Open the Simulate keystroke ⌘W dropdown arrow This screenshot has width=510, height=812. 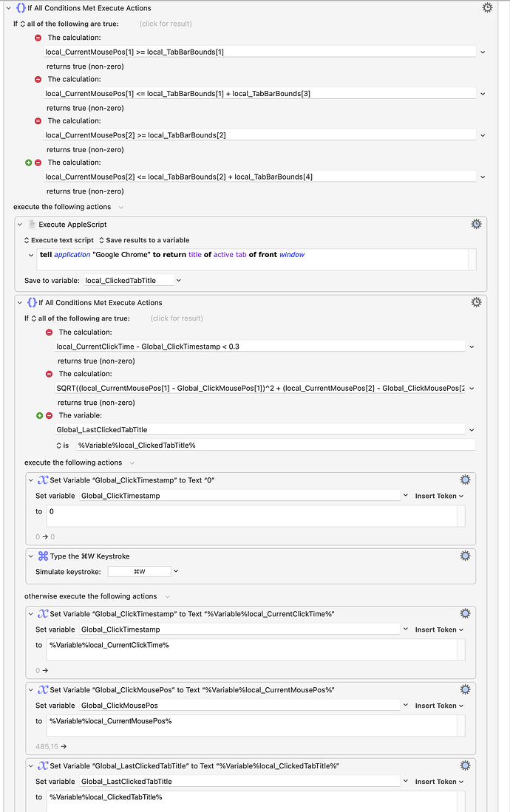pyautogui.click(x=177, y=571)
